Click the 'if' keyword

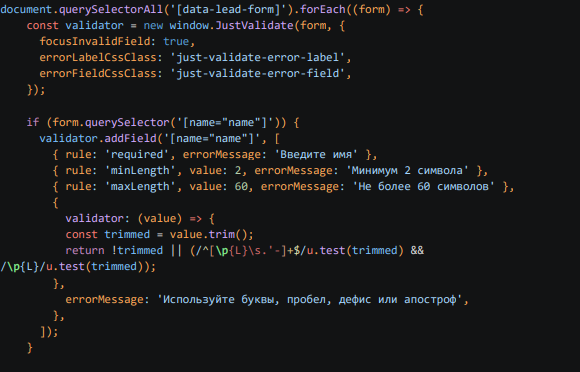click(33, 122)
